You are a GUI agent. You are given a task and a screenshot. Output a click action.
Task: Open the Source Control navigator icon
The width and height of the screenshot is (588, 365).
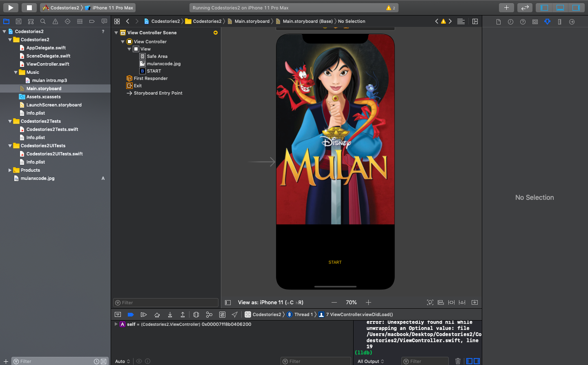(x=18, y=21)
